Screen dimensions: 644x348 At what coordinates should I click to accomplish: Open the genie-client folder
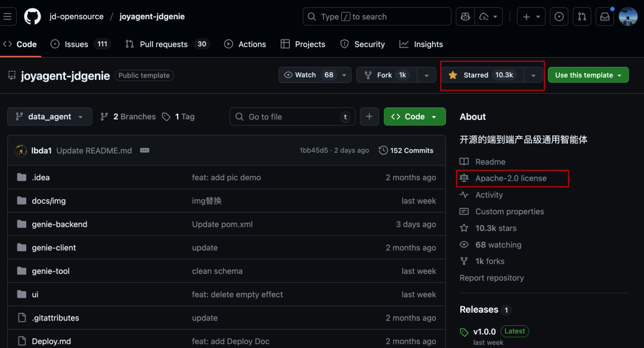pos(54,248)
